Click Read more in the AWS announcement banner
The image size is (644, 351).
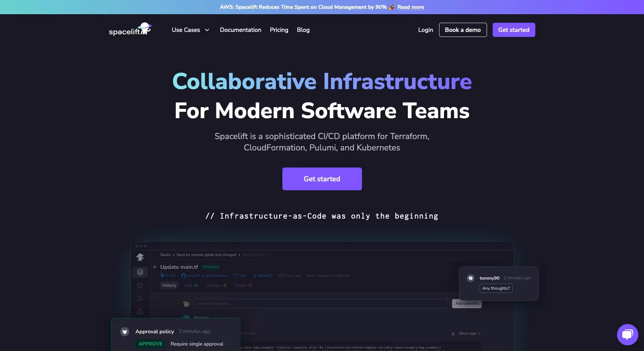(410, 7)
